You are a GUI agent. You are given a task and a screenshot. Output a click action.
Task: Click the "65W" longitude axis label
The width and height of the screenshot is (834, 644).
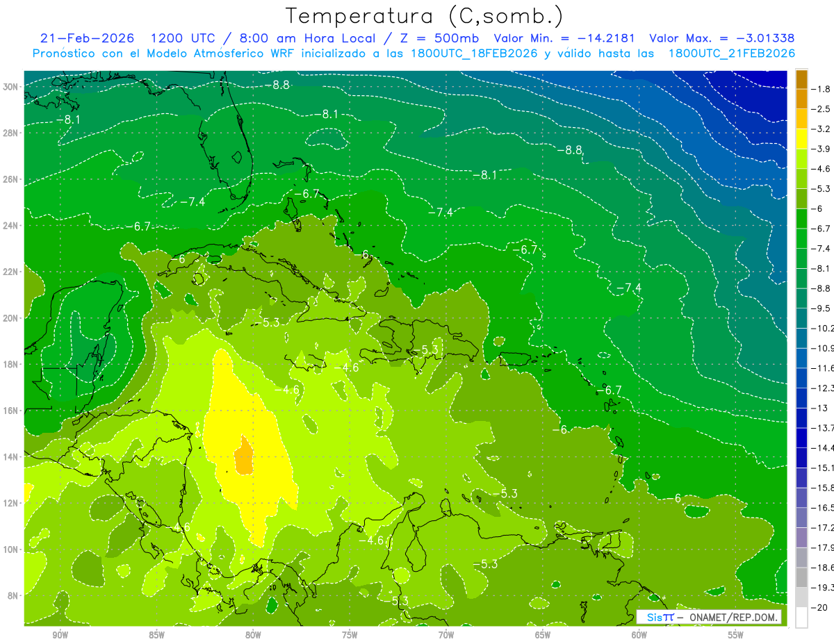543,635
